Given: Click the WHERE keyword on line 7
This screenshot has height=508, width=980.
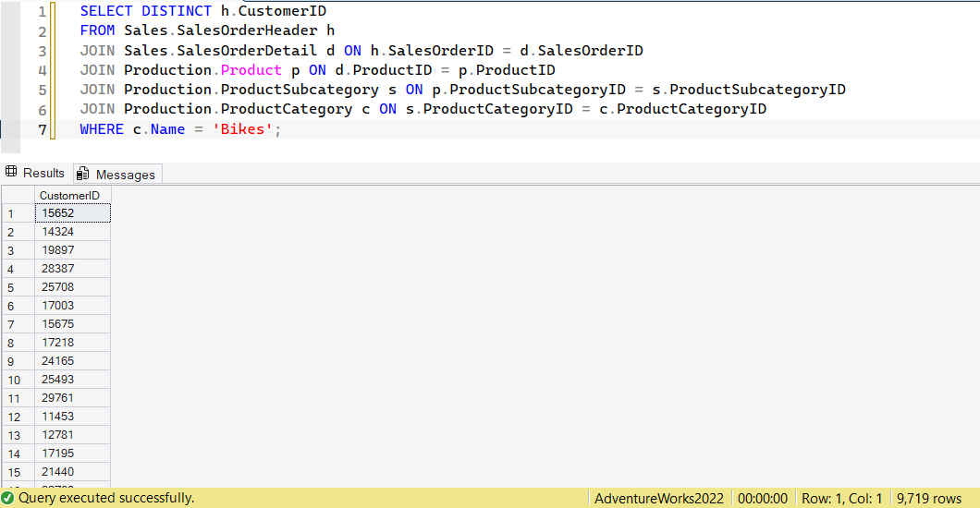Looking at the screenshot, I should pyautogui.click(x=102, y=129).
